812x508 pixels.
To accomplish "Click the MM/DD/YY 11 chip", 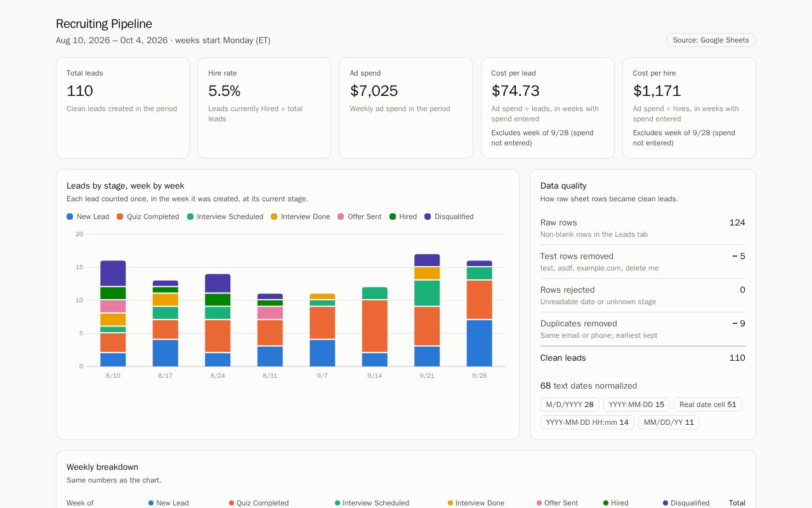I will [x=669, y=422].
